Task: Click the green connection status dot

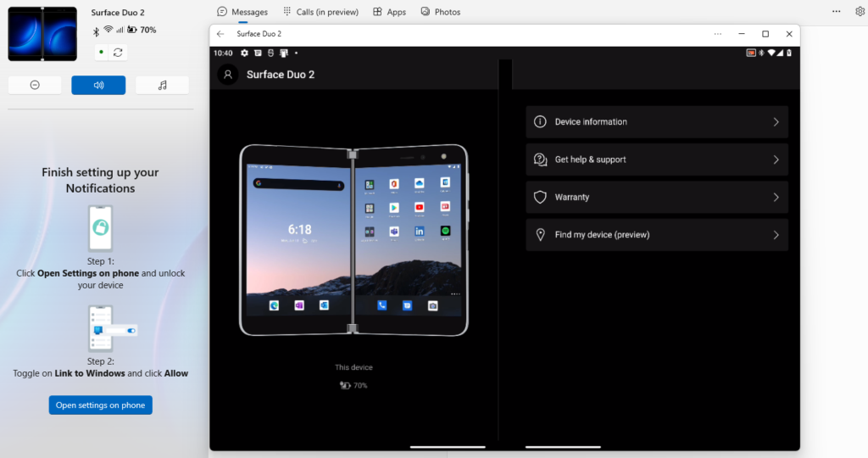Action: tap(102, 53)
